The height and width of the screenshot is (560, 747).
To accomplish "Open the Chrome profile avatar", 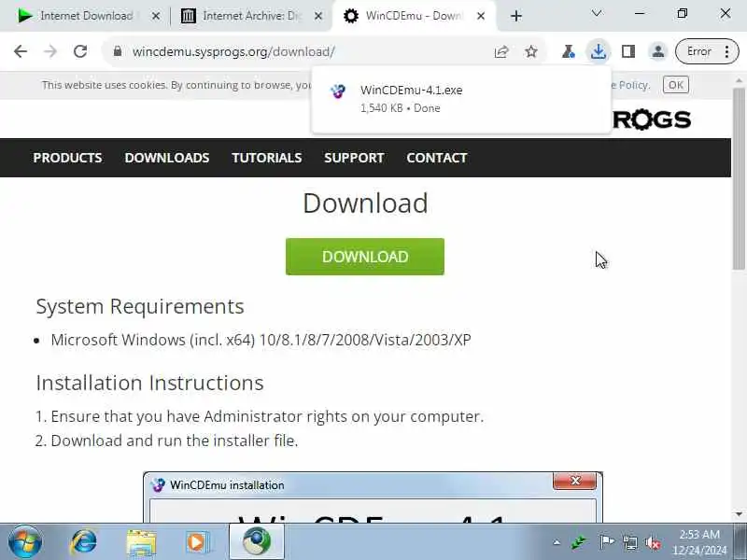I will (x=658, y=51).
